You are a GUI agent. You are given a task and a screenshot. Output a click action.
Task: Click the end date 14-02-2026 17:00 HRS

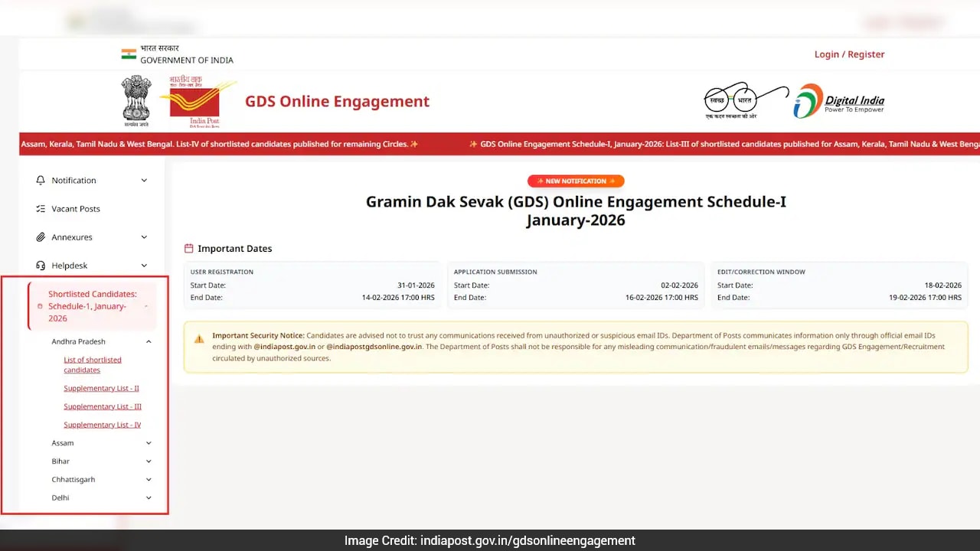coord(398,298)
